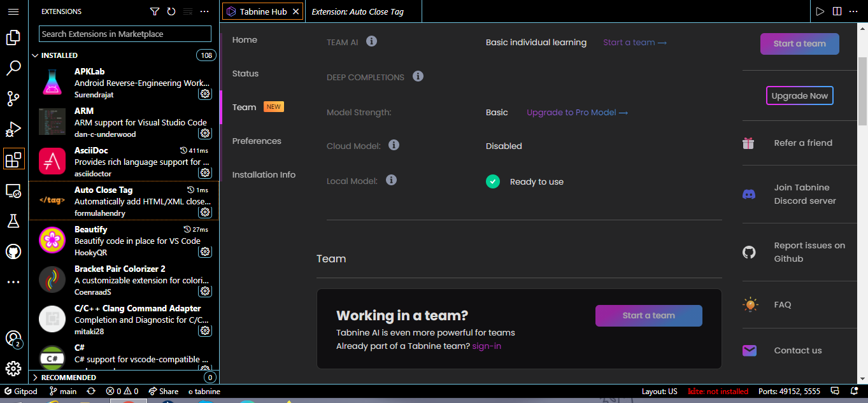The height and width of the screenshot is (403, 868).
Task: Open manage gear for Auto Close Tag
Action: (x=205, y=212)
